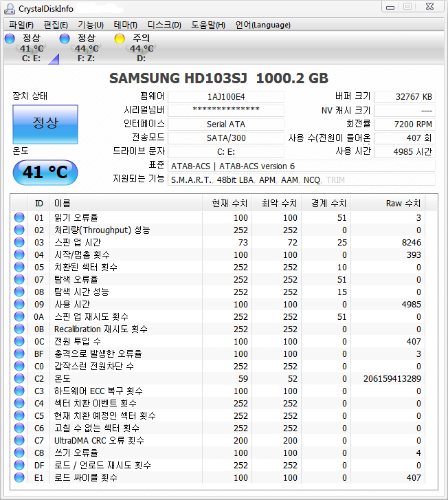
Task: Close the CrystalDiskInfo window
Action: [x=430, y=7]
